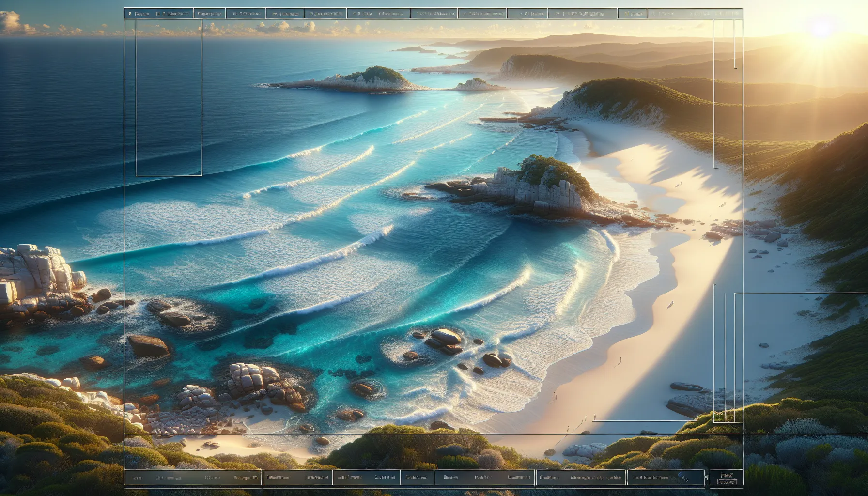
Task: Select the pen icon at the toolbar's far left
Action: (129, 13)
